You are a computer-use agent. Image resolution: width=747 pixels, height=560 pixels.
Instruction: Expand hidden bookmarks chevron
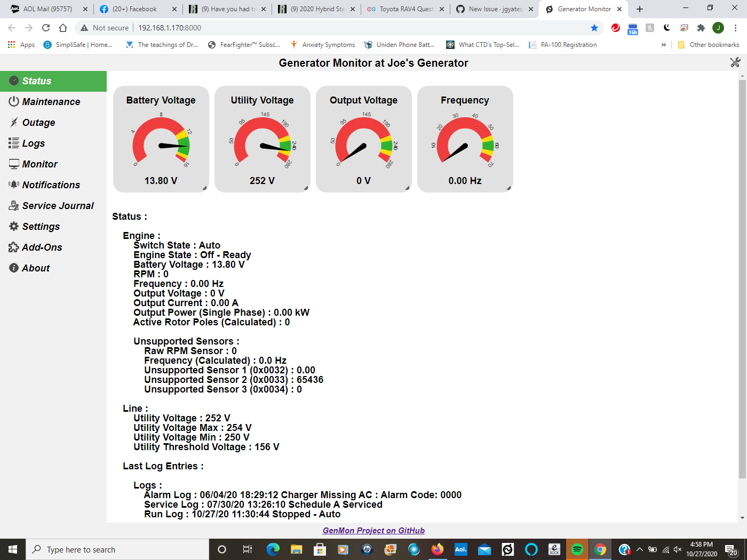tap(663, 45)
